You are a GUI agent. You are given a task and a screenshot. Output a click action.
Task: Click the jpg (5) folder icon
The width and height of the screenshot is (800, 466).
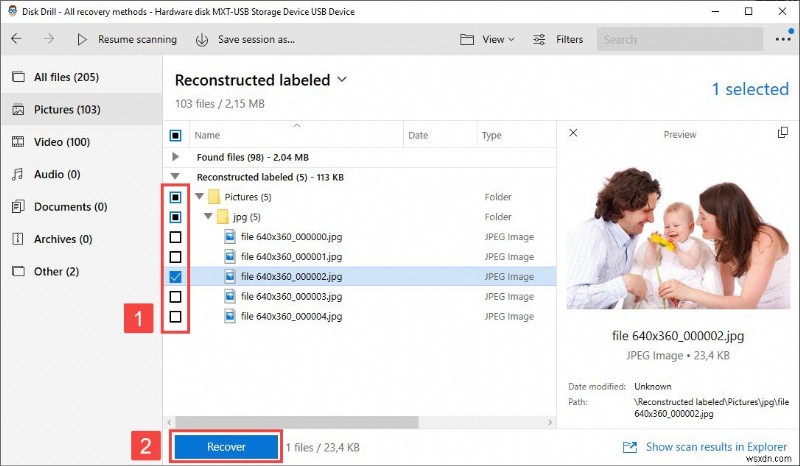pyautogui.click(x=223, y=217)
